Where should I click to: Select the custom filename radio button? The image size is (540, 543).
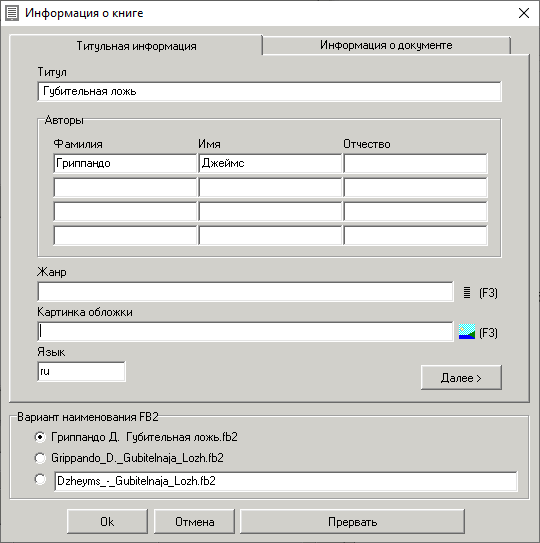pos(40,480)
